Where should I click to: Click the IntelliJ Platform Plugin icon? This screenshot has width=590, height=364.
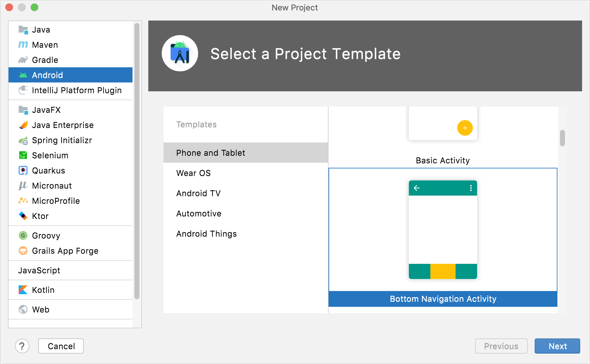(x=23, y=90)
